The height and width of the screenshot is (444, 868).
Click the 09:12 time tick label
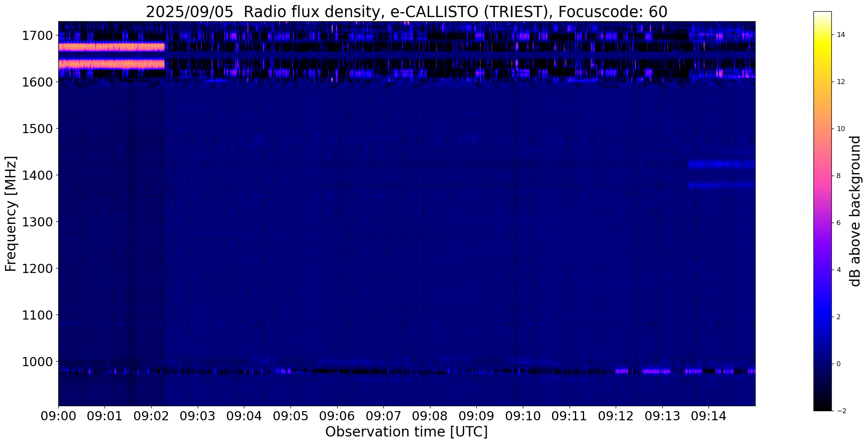point(616,416)
